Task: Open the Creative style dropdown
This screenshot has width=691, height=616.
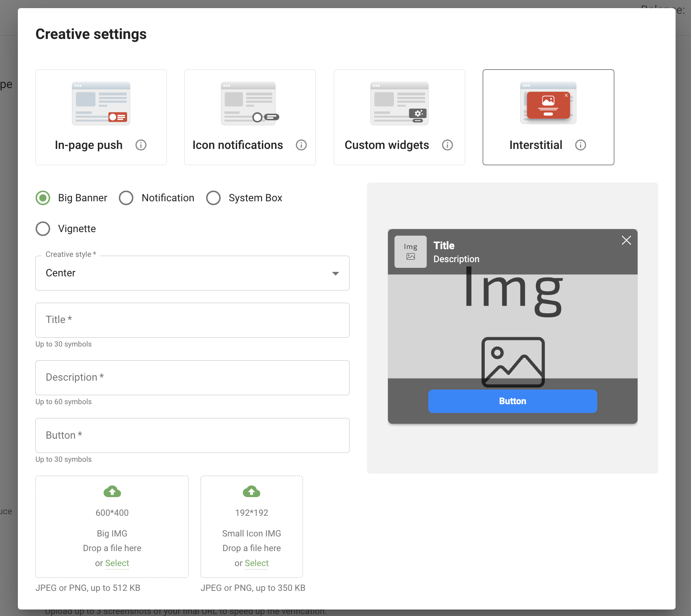Action: pyautogui.click(x=192, y=273)
